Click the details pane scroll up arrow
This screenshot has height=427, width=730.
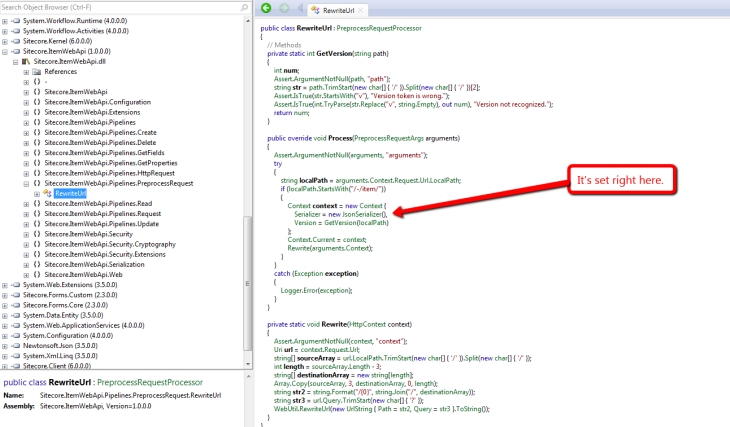[x=248, y=376]
